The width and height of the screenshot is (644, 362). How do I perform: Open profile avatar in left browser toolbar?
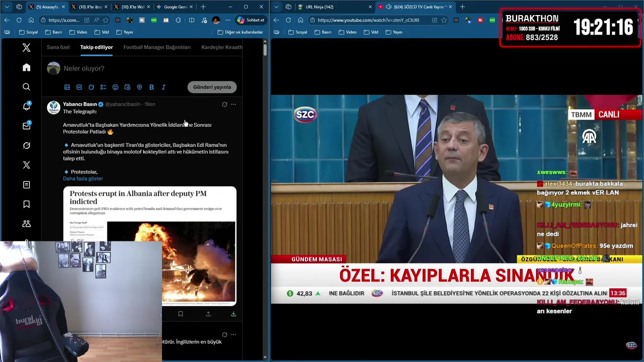tap(216, 20)
